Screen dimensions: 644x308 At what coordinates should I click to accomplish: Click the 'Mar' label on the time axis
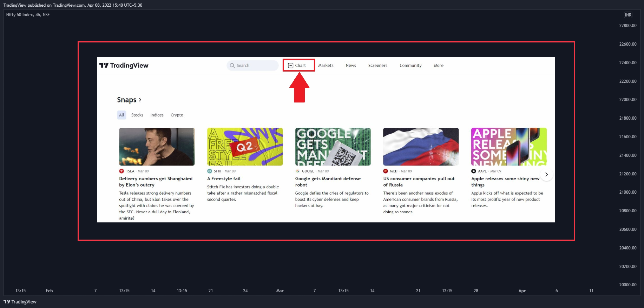pyautogui.click(x=280, y=291)
